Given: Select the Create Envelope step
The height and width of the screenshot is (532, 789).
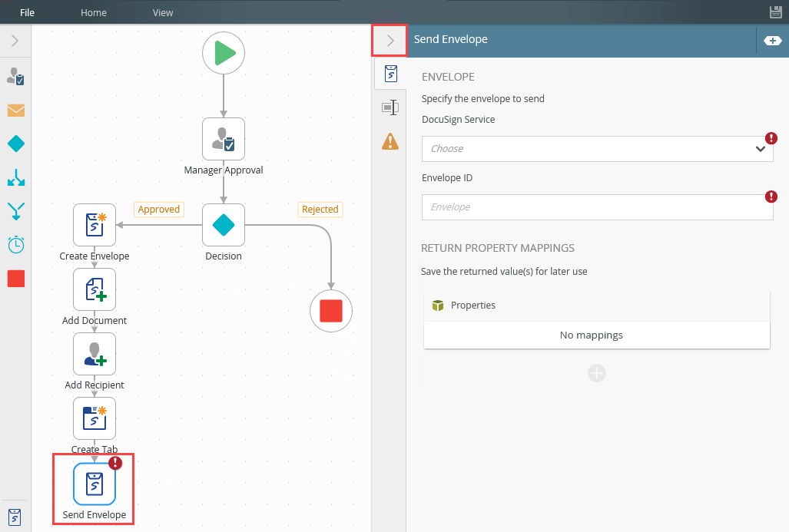Looking at the screenshot, I should click(94, 225).
